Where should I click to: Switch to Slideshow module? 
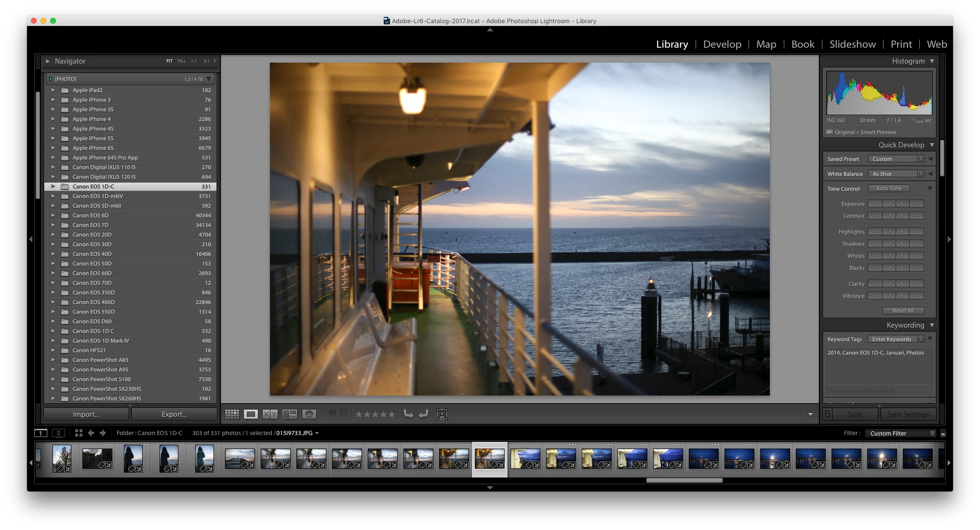[x=852, y=44]
